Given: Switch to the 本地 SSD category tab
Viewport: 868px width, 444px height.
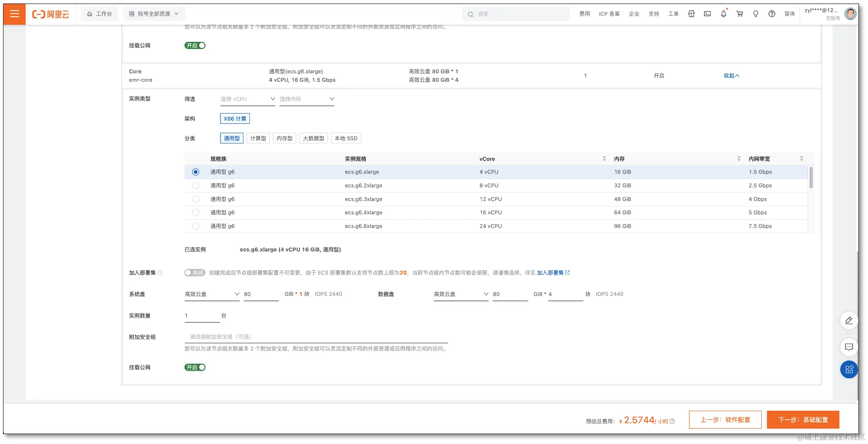Looking at the screenshot, I should tap(346, 138).
